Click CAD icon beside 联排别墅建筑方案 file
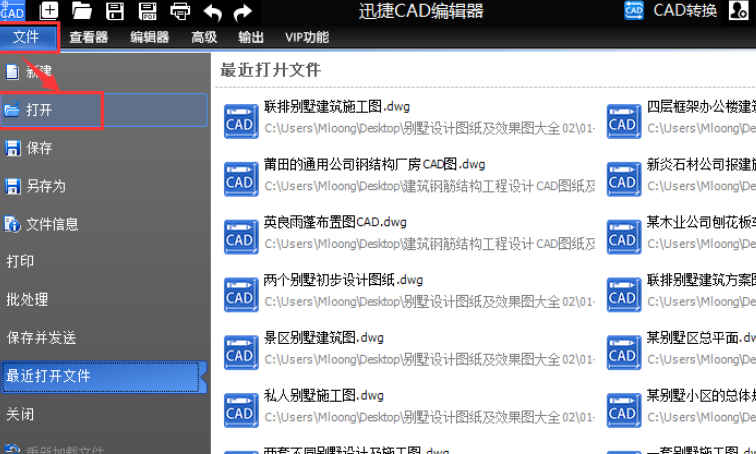 pos(623,294)
